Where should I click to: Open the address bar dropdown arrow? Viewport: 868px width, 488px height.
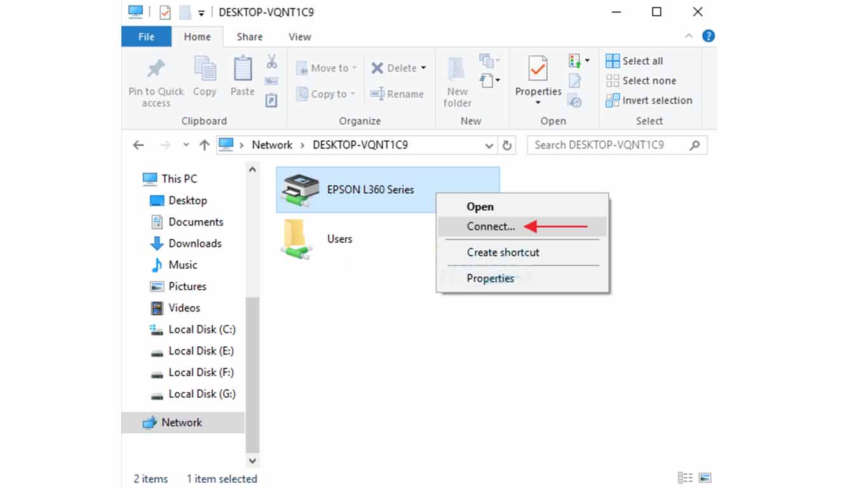click(489, 145)
